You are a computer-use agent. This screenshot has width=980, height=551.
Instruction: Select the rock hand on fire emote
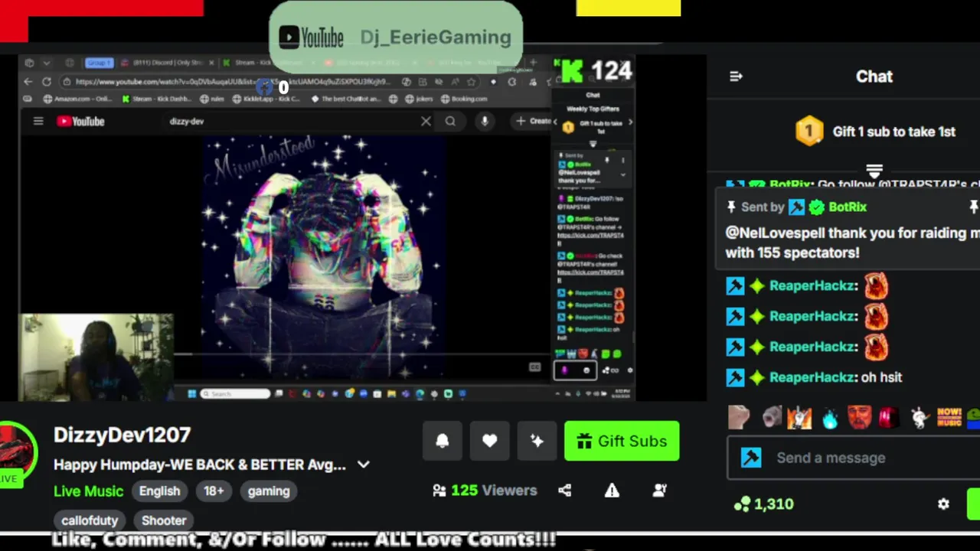[x=799, y=418]
